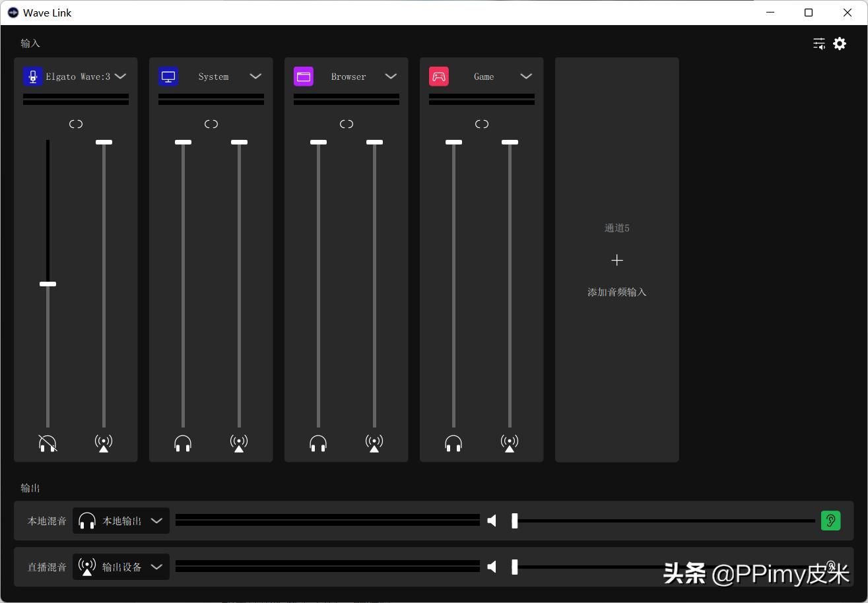
Task: Open the 输出设备 dropdown in 直播混音 row
Action: 156,567
